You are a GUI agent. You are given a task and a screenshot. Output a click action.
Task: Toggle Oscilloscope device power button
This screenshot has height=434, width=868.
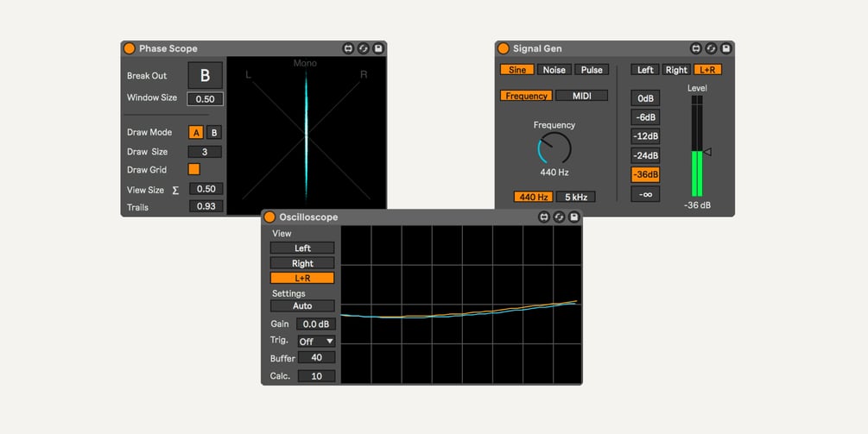pos(269,217)
